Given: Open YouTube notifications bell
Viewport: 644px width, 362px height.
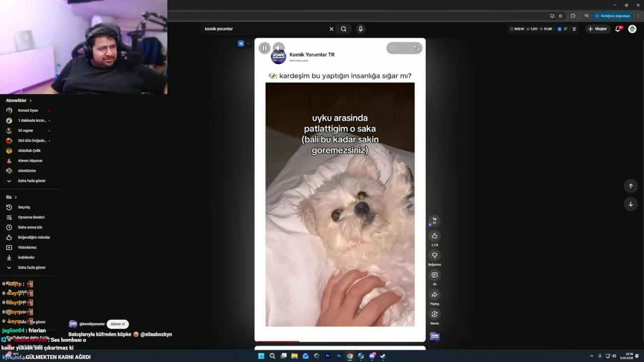Looking at the screenshot, I should click(x=618, y=29).
